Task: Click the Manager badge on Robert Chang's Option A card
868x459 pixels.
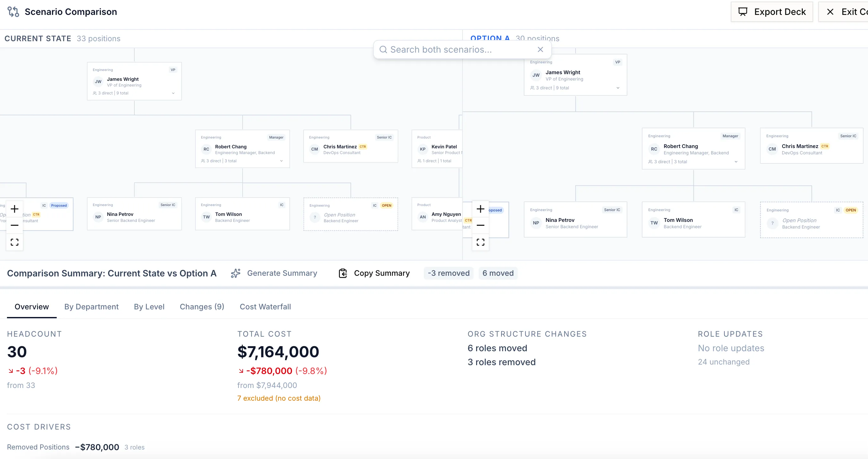Action: coord(730,136)
